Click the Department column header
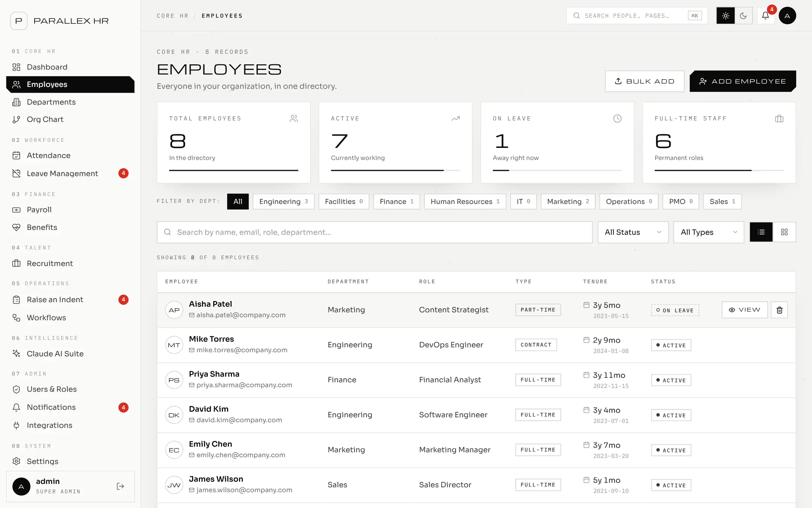 click(348, 281)
